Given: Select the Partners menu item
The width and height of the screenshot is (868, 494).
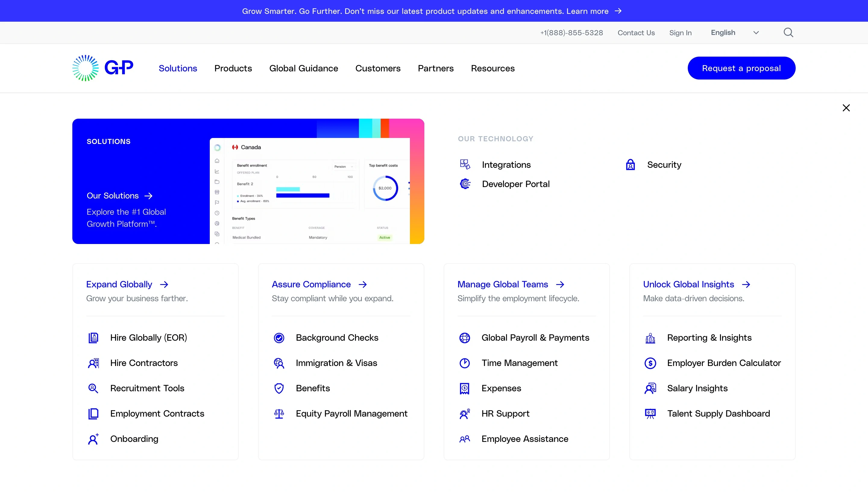Looking at the screenshot, I should (436, 68).
